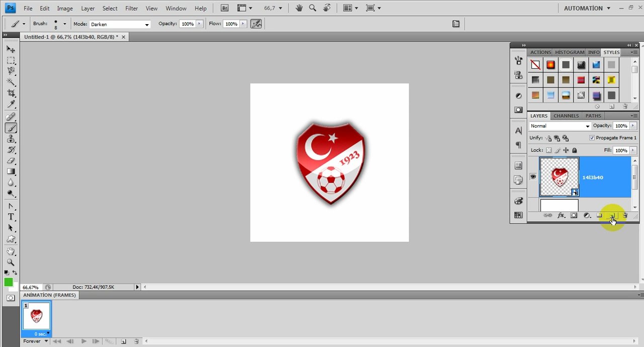
Task: Set the green foreground color swatch
Action: coord(8,282)
